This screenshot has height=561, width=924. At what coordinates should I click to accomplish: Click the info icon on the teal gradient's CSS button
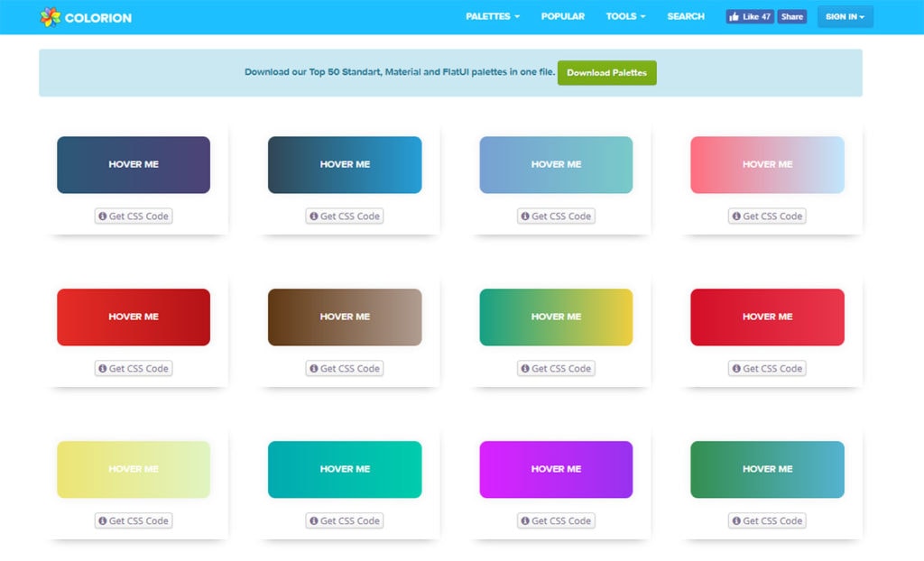tap(314, 520)
